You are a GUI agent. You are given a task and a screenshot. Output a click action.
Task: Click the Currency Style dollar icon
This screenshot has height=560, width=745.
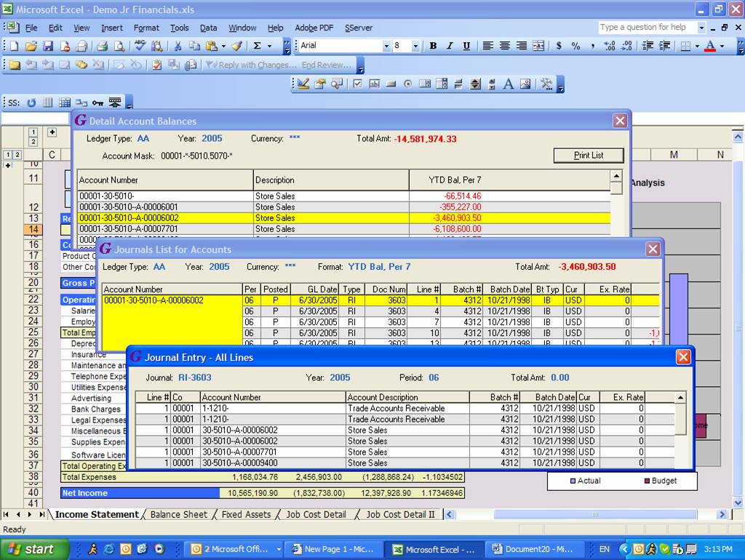(x=559, y=46)
